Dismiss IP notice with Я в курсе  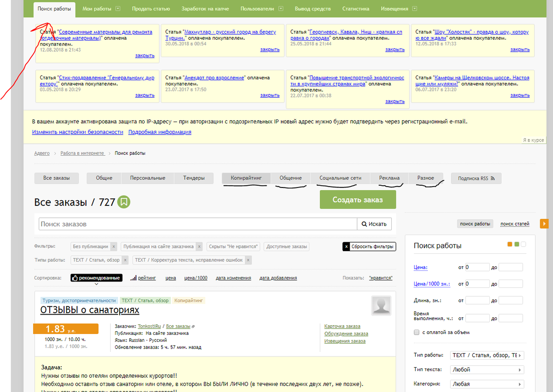pos(533,140)
